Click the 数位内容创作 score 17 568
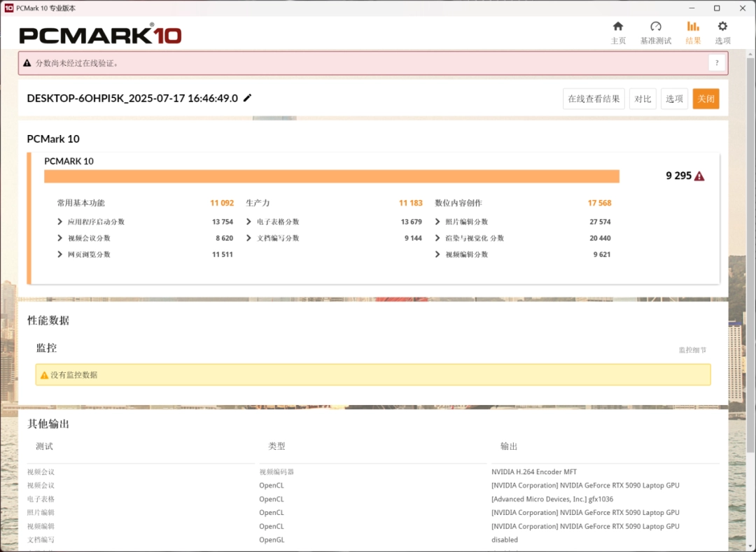756x552 pixels. click(x=599, y=203)
